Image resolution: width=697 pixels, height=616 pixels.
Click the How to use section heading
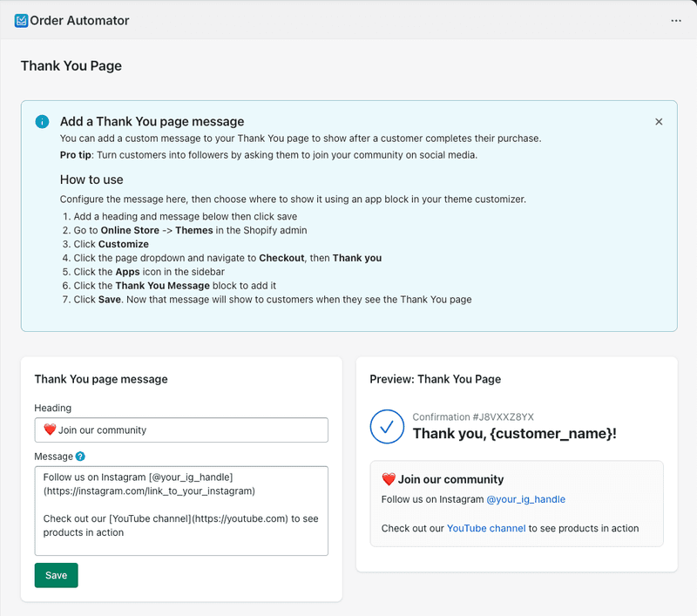click(91, 179)
